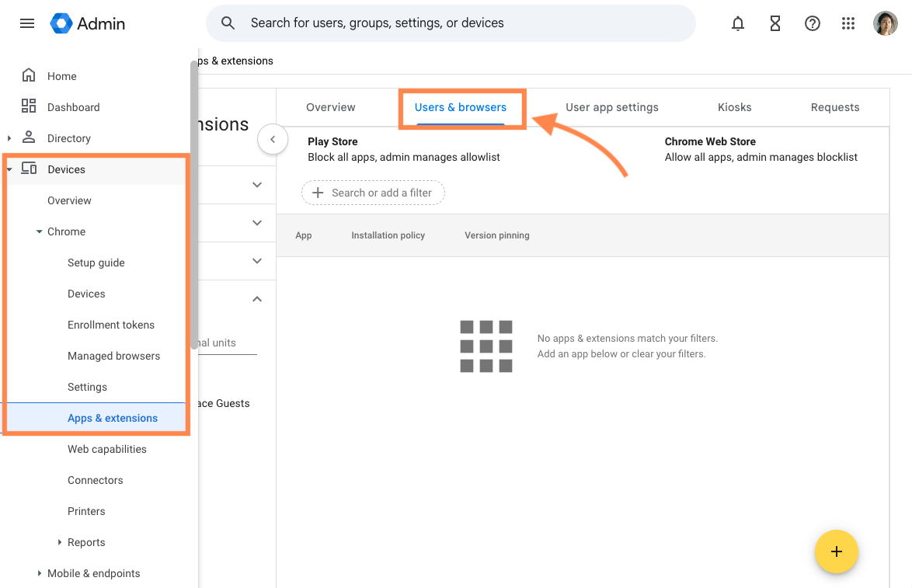Image resolution: width=912 pixels, height=588 pixels.
Task: Click the yellow add plus button
Action: tap(837, 551)
